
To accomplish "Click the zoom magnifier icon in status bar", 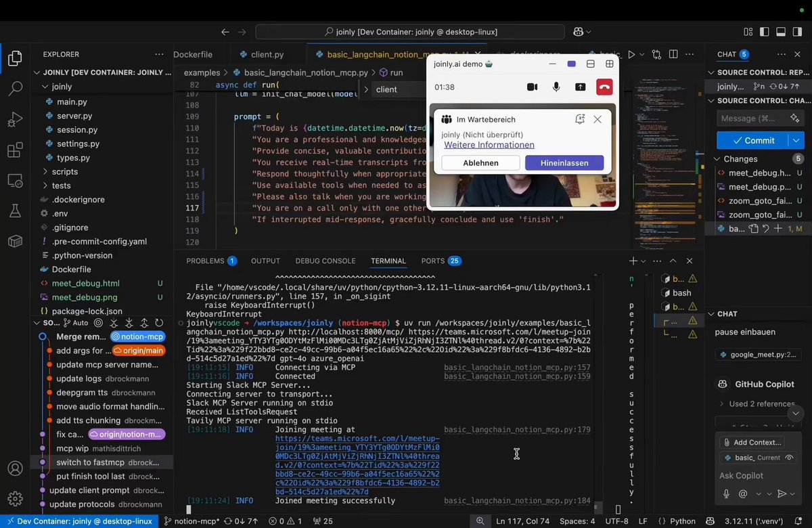I will pos(480,521).
